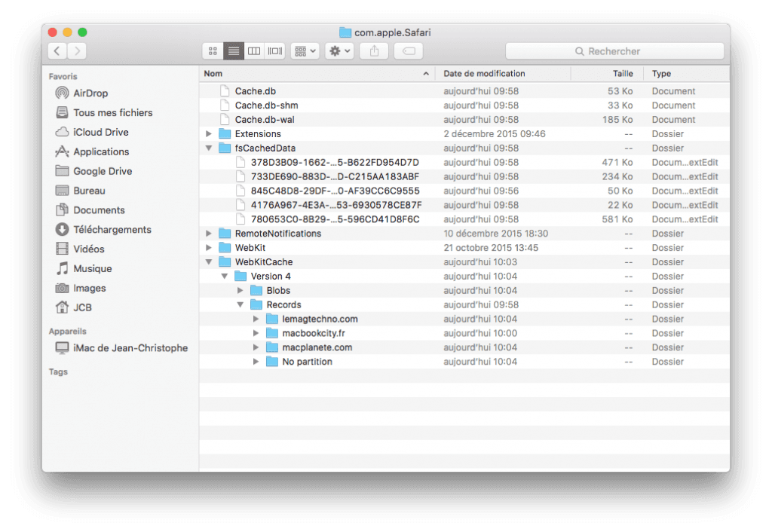Click the Tags sidebar heading
The image size is (772, 532).
click(58, 372)
